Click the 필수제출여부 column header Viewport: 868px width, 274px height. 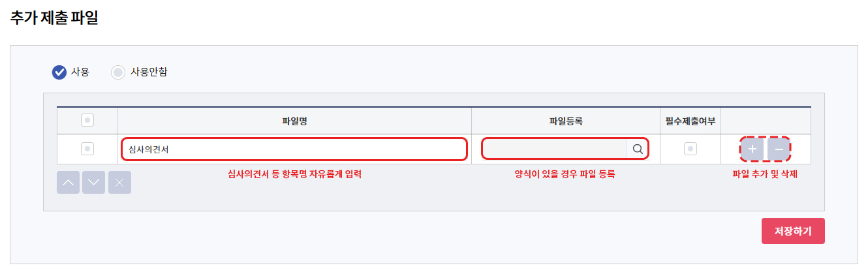(x=690, y=121)
